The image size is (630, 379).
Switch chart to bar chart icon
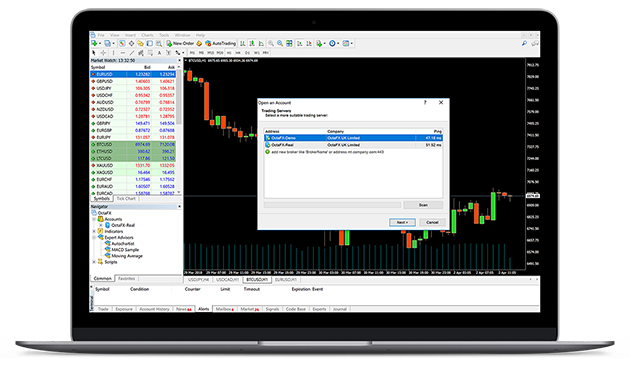[243, 43]
